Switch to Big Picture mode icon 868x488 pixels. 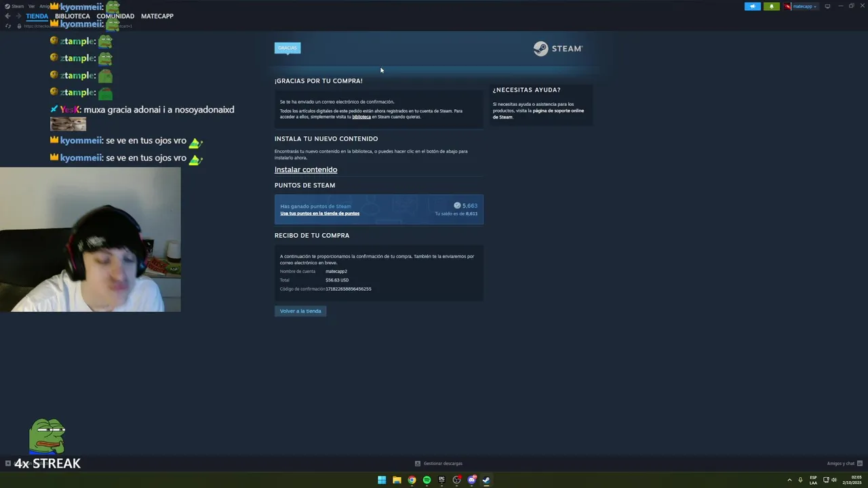pyautogui.click(x=827, y=6)
